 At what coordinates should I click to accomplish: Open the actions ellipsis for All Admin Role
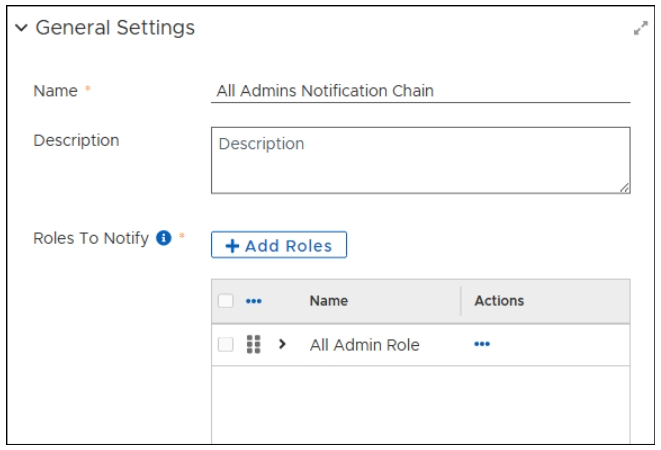[x=482, y=344]
